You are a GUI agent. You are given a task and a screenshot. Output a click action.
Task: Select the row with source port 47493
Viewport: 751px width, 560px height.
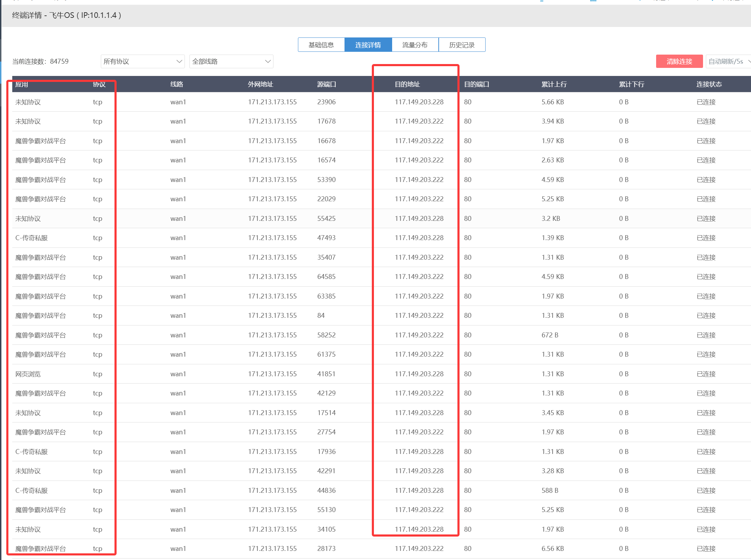click(x=326, y=238)
